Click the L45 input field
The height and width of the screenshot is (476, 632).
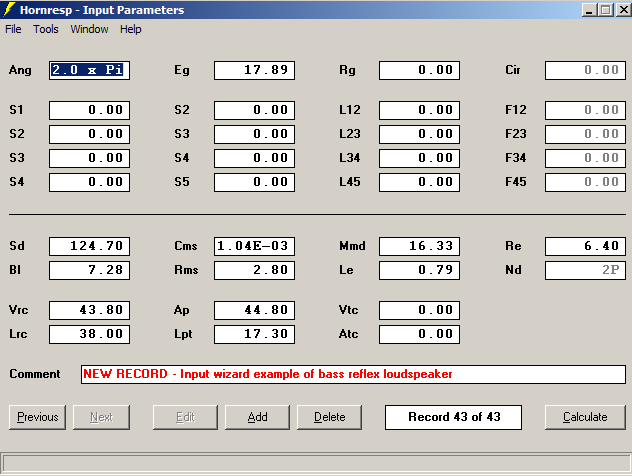419,182
